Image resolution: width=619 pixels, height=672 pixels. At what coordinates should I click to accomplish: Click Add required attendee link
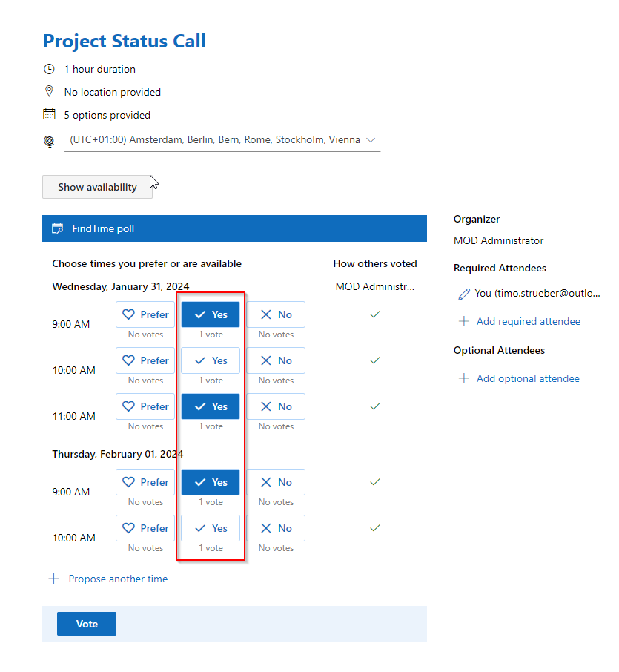(528, 321)
